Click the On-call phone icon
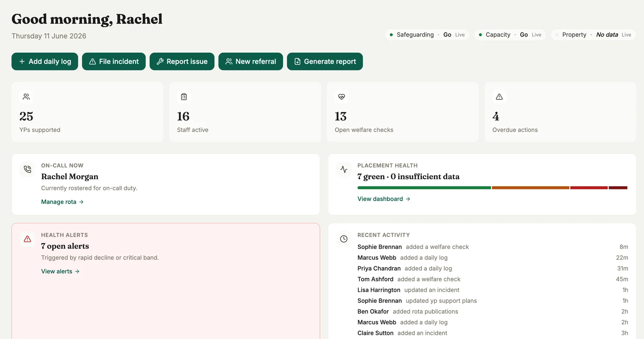The width and height of the screenshot is (644, 339). click(27, 169)
